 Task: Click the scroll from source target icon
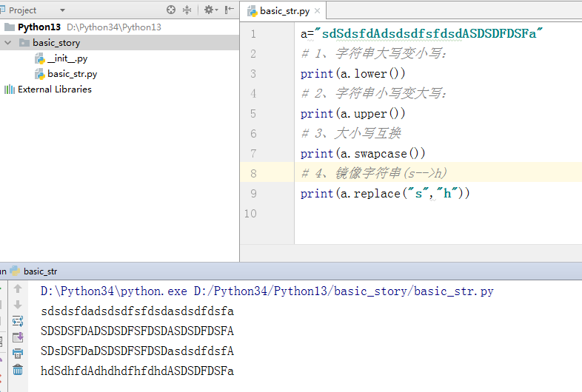172,10
